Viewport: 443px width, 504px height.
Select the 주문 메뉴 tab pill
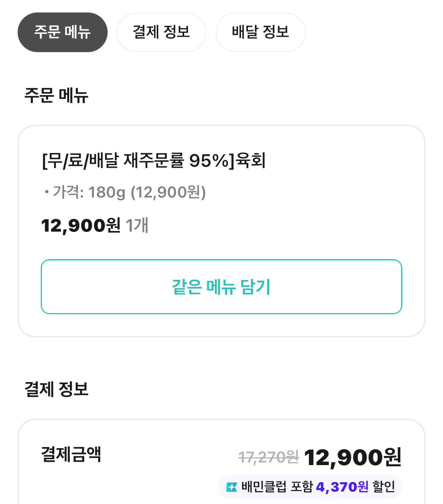point(62,32)
